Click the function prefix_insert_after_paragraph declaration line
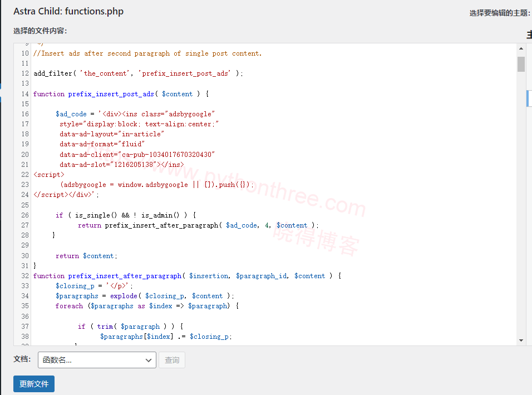This screenshot has height=395, width=532. (188, 275)
